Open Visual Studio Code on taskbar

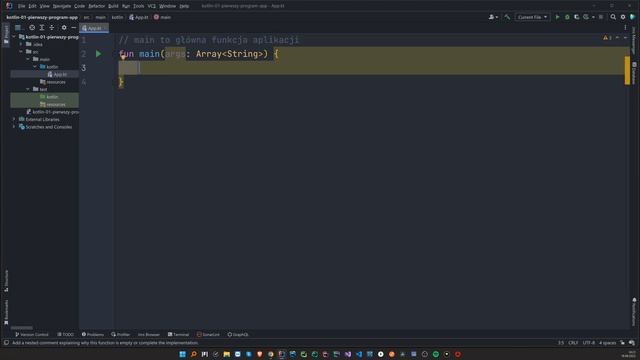click(x=359, y=354)
